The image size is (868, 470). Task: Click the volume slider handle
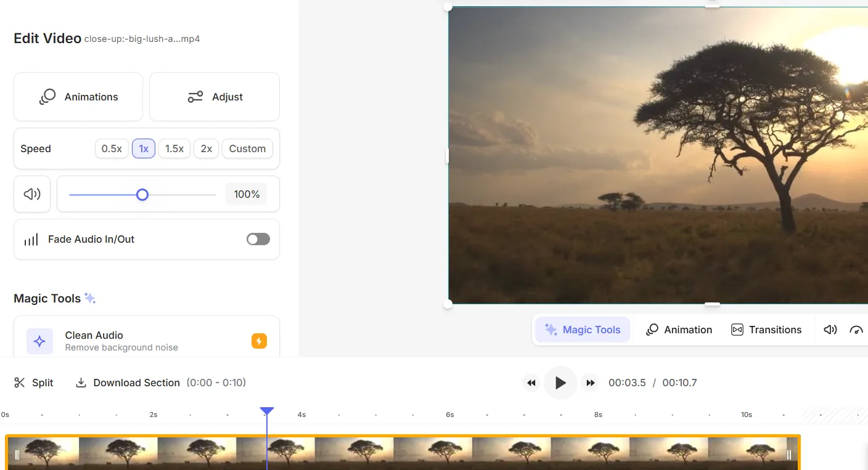(142, 195)
